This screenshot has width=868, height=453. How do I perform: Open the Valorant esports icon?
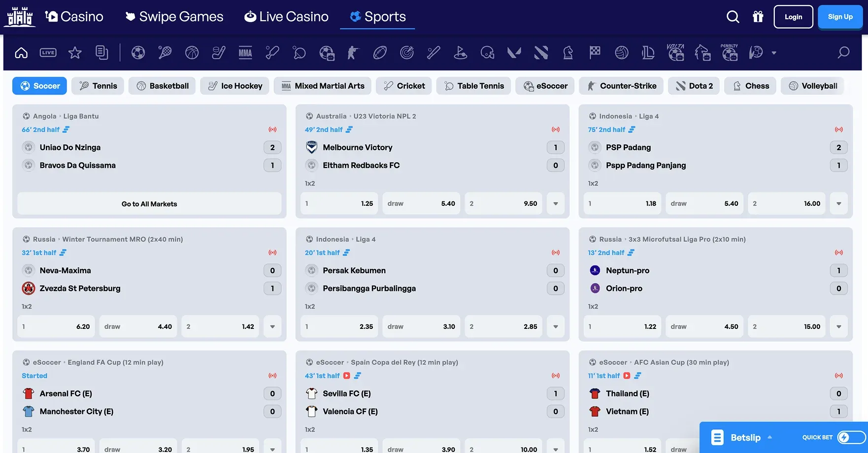(514, 53)
